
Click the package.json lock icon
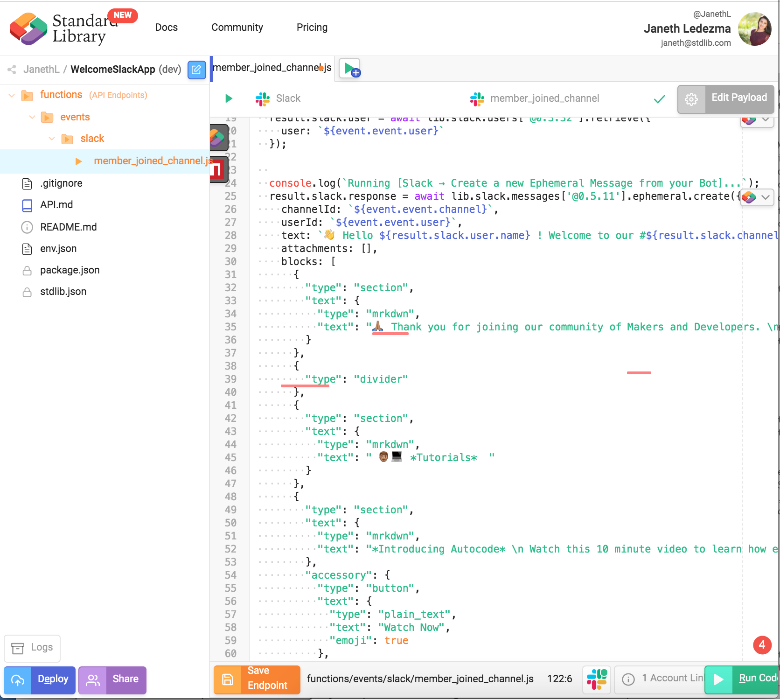(27, 271)
